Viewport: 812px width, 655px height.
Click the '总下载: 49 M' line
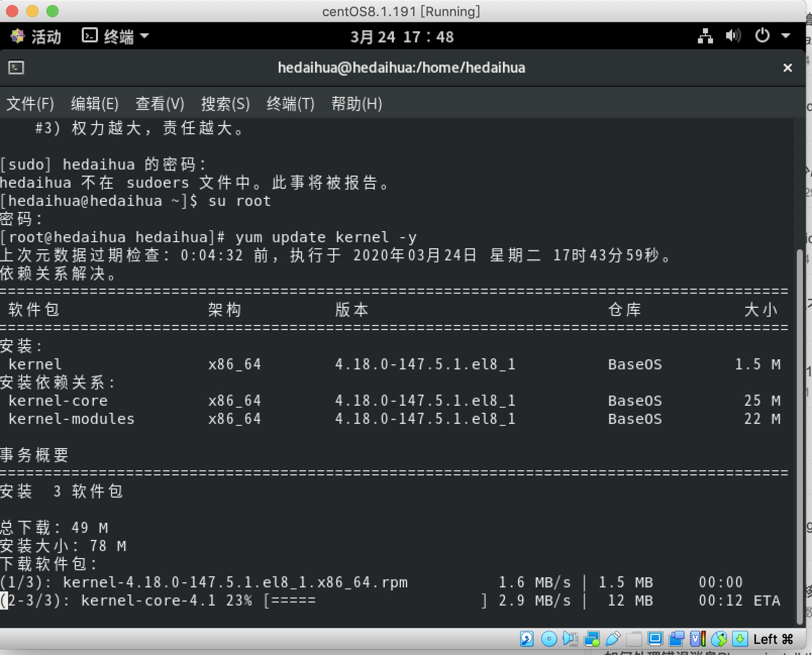click(54, 528)
